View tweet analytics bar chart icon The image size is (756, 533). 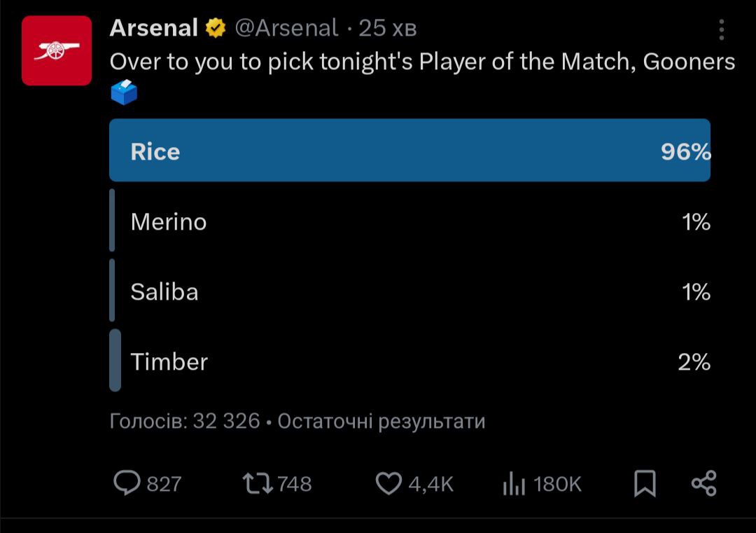tap(514, 483)
